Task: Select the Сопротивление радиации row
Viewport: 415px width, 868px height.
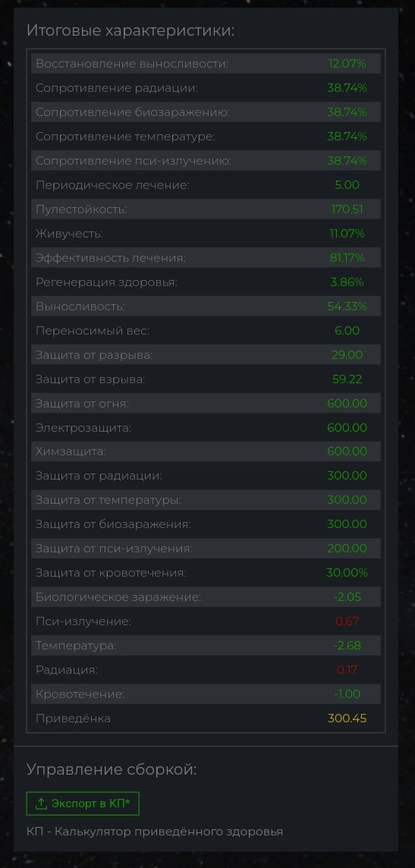Action: pos(206,88)
